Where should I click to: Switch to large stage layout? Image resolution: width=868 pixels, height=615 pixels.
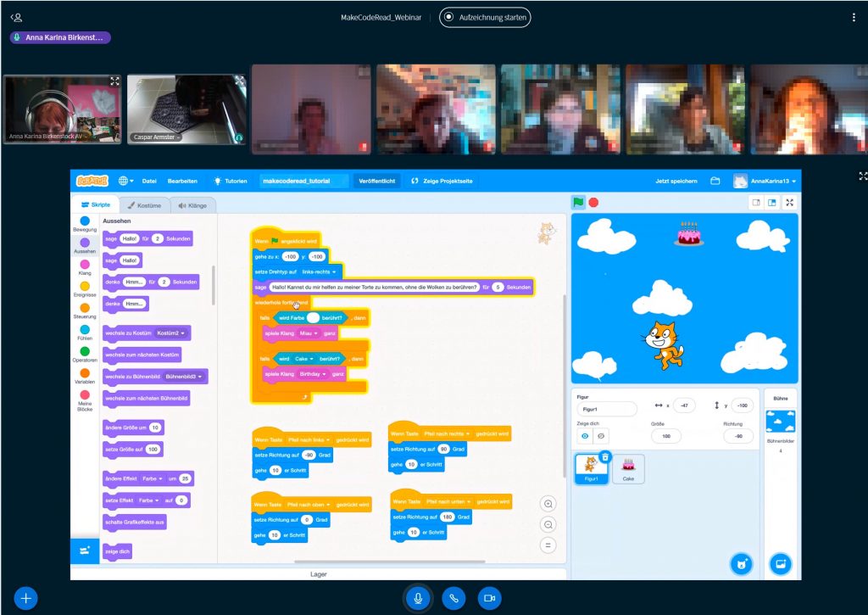click(x=771, y=202)
